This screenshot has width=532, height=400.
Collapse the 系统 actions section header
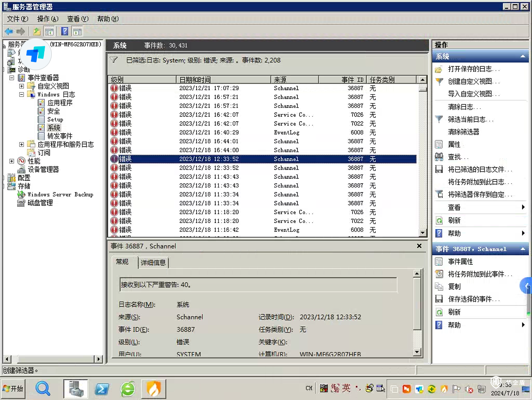tap(522, 56)
